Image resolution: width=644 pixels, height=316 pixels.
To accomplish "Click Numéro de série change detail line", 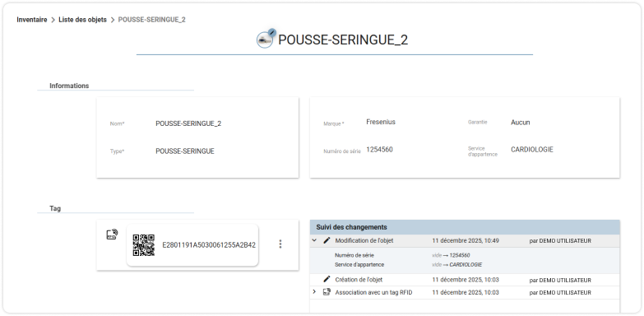I will [x=354, y=255].
